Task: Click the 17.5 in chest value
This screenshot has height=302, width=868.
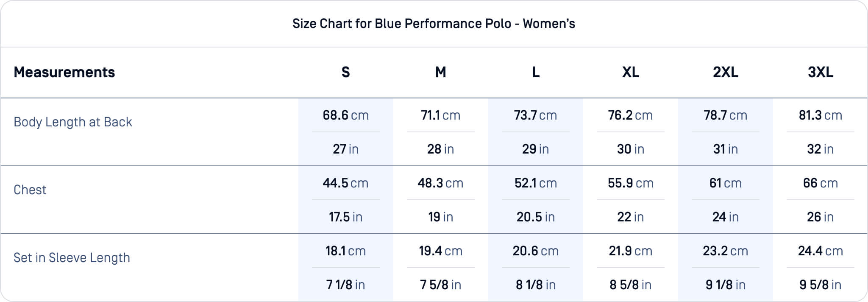Action: click(345, 217)
